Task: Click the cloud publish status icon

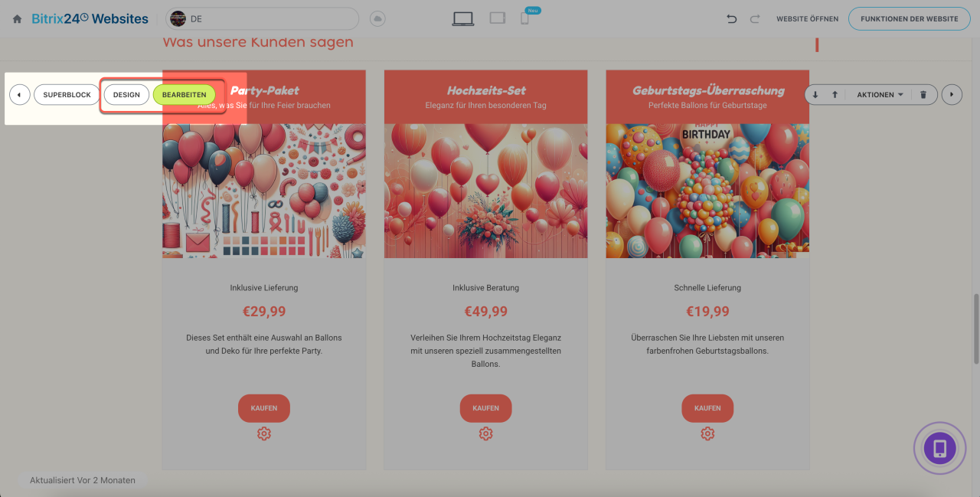Action: (377, 18)
